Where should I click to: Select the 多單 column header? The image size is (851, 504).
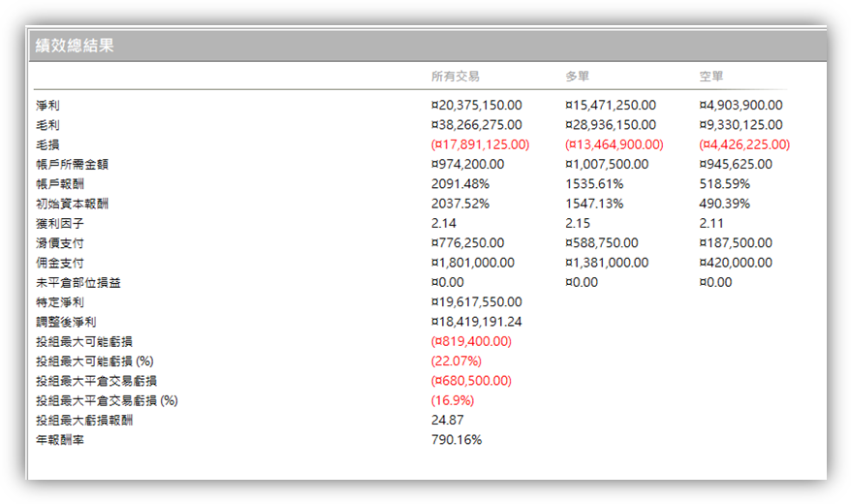pos(578,77)
